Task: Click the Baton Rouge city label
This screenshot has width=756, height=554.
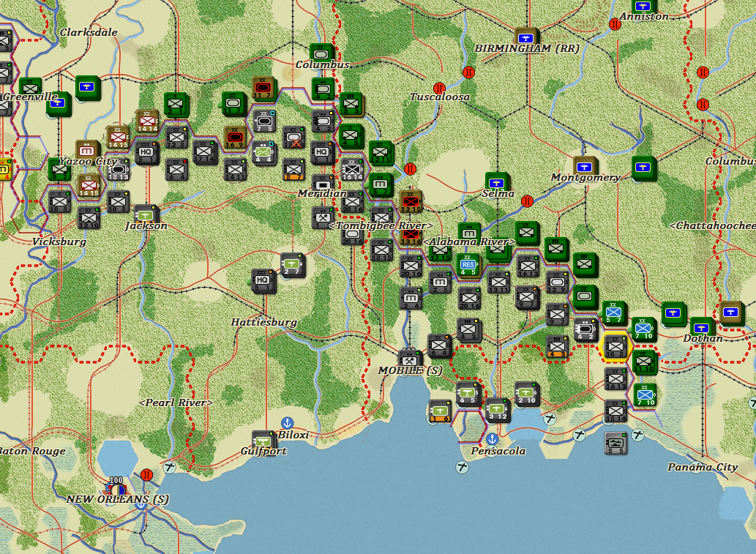Action: (33, 452)
